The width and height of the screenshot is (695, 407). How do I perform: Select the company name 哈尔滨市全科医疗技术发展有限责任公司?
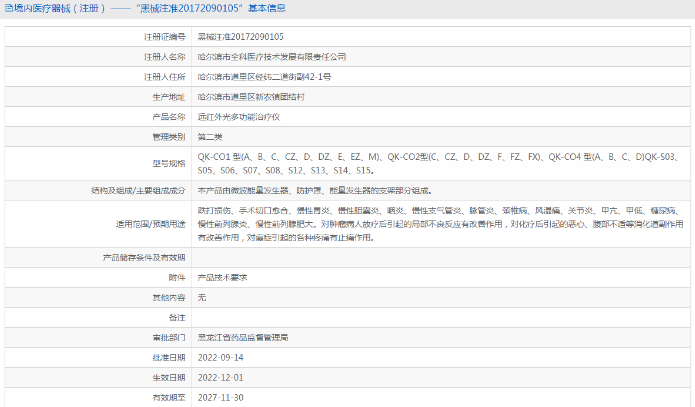(272, 57)
